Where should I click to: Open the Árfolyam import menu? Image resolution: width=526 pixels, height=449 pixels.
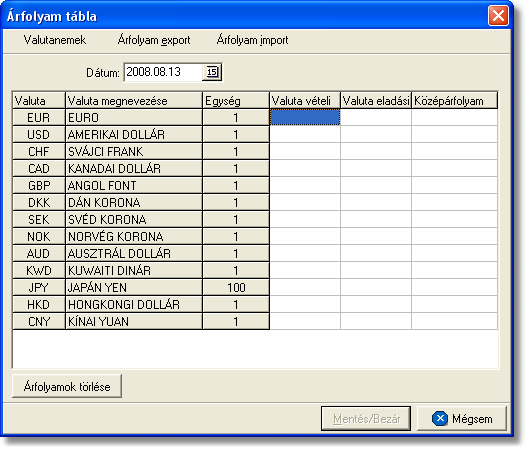point(252,40)
